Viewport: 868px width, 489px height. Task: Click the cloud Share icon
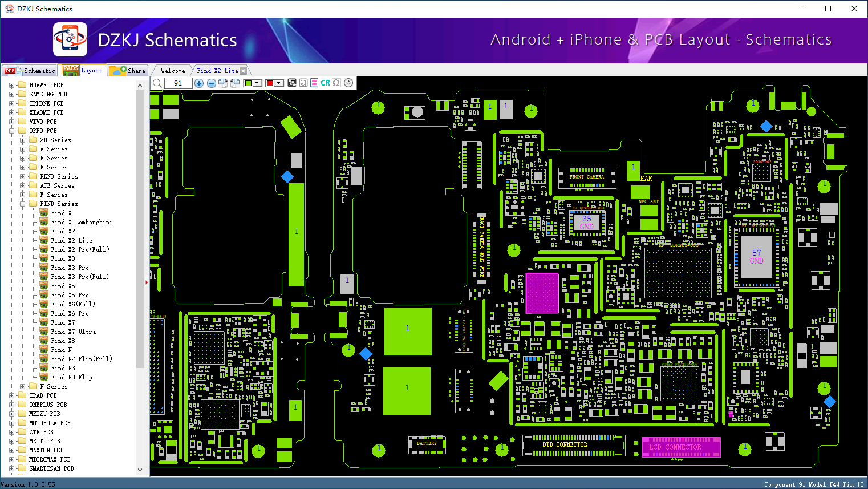[x=118, y=71]
